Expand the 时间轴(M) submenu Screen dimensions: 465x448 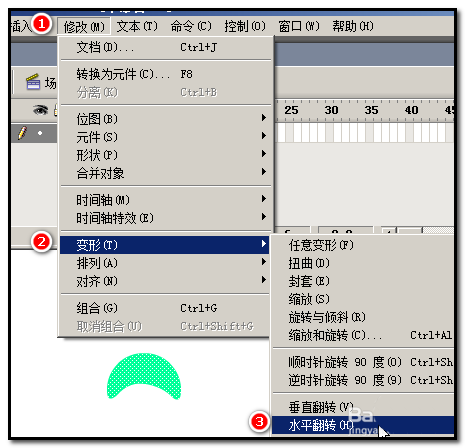click(x=166, y=200)
